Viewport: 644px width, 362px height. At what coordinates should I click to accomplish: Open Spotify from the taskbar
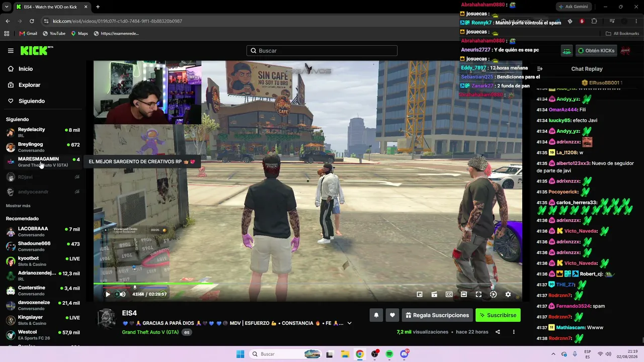click(389, 354)
